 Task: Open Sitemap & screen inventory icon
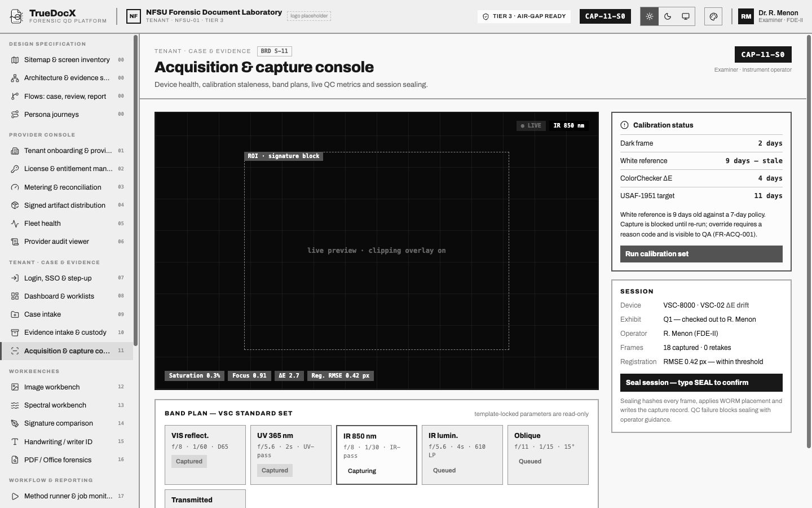pos(15,60)
